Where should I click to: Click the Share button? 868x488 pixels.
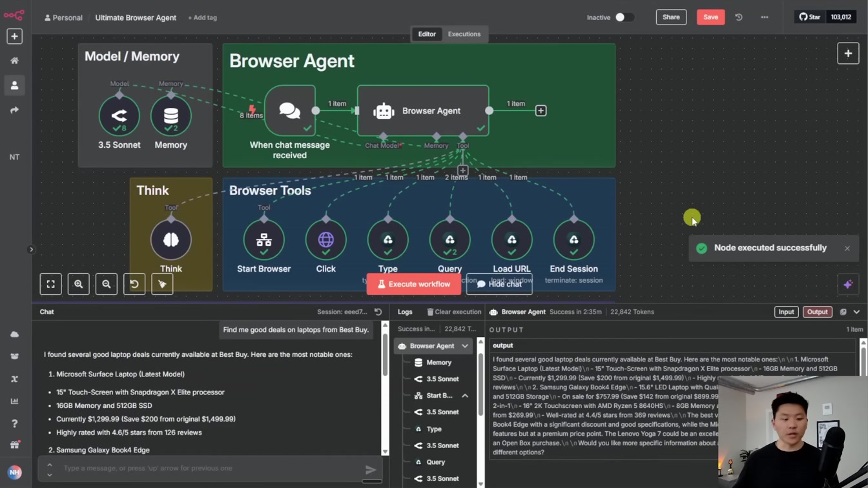tap(671, 17)
